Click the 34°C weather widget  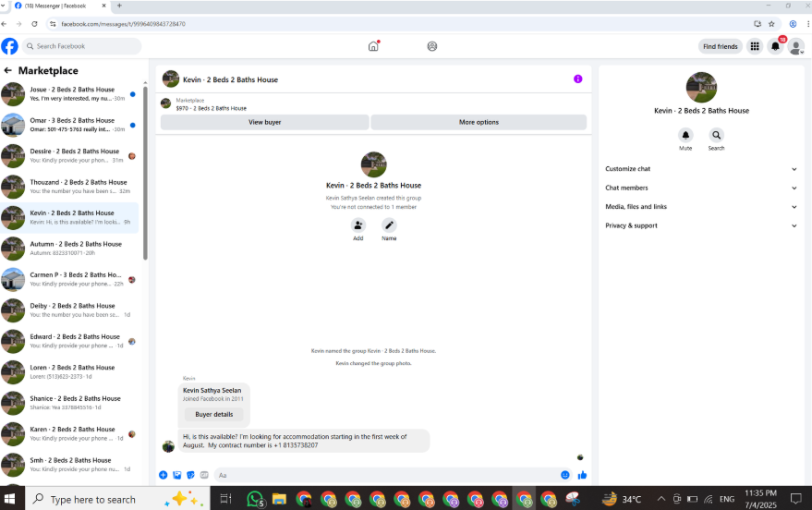(x=622, y=499)
